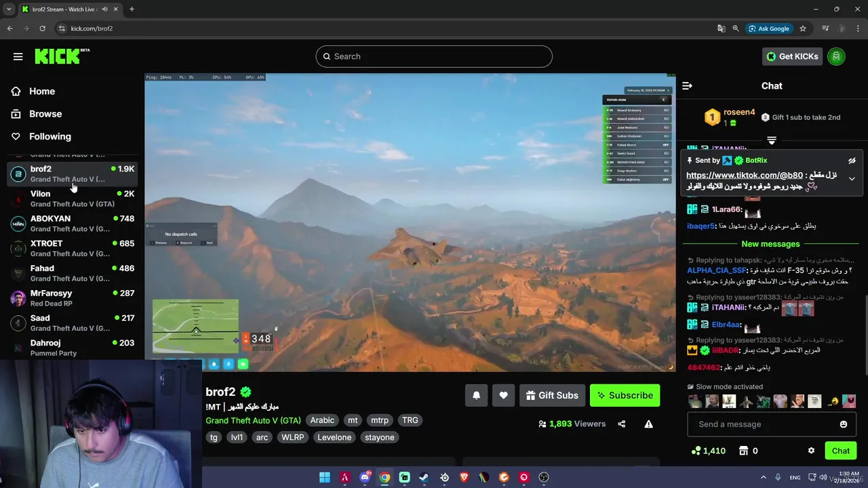Click the Levelone tag

(334, 437)
